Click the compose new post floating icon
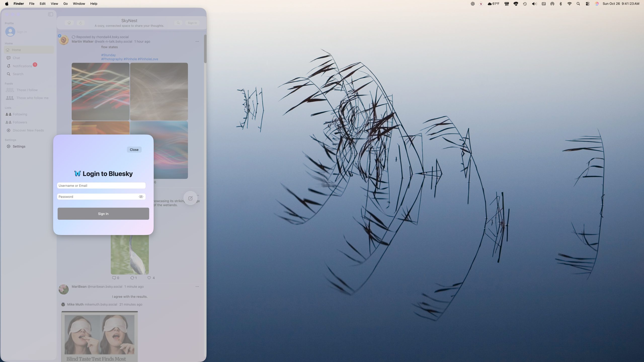The image size is (644, 362). point(190,198)
